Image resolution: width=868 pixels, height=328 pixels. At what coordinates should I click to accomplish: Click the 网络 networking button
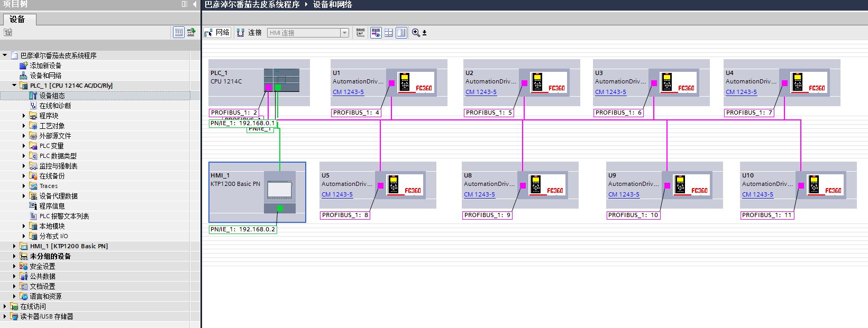point(217,33)
